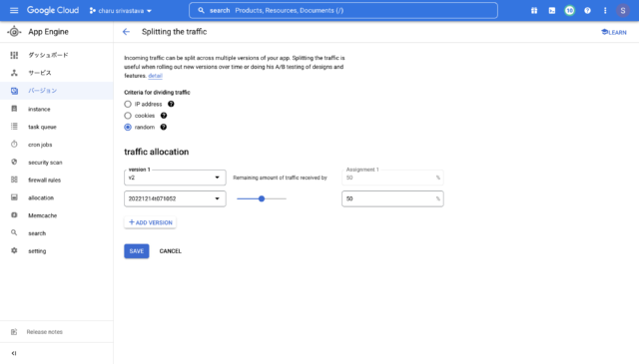Open the Memcache sidebar item

pyautogui.click(x=57, y=215)
